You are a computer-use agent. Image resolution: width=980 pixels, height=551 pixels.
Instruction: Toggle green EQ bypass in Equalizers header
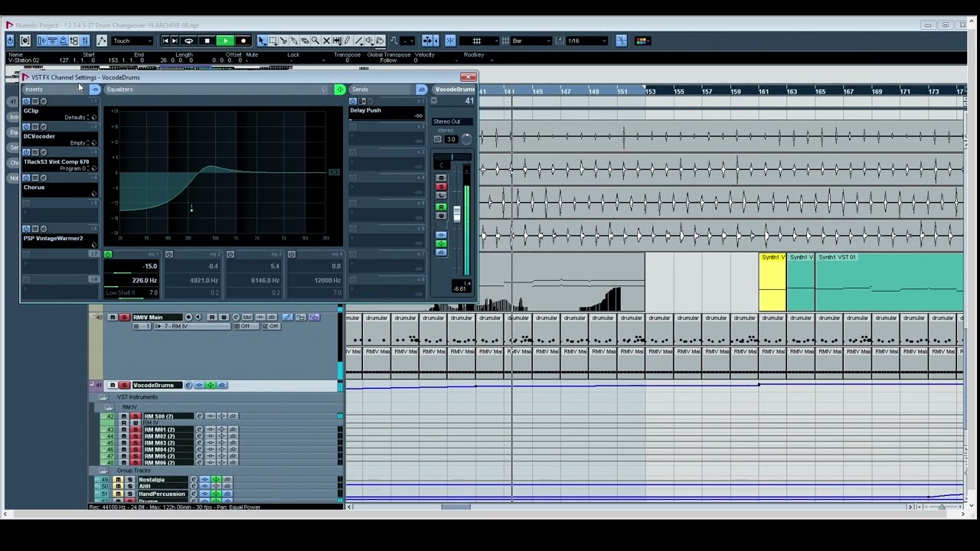point(340,90)
